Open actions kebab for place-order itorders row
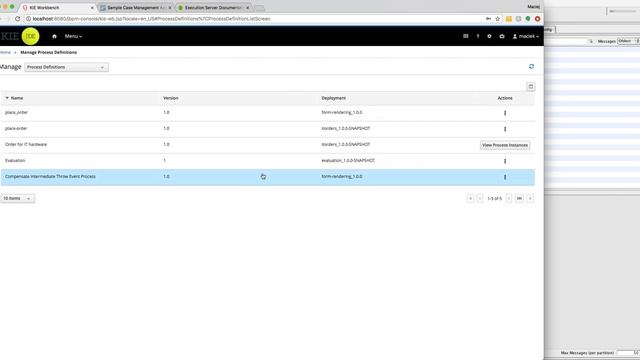This screenshot has height=360, width=640. 505,129
